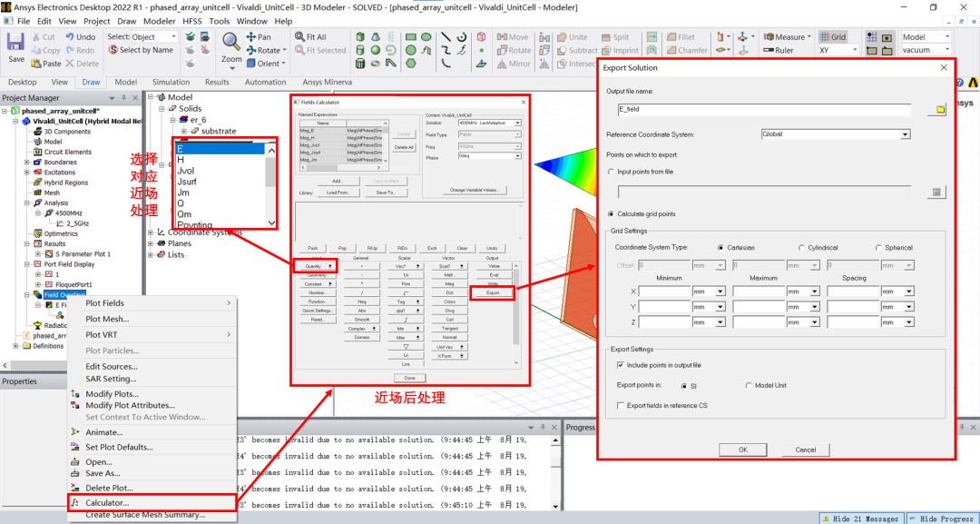Activate the Pan view tool

click(x=252, y=37)
